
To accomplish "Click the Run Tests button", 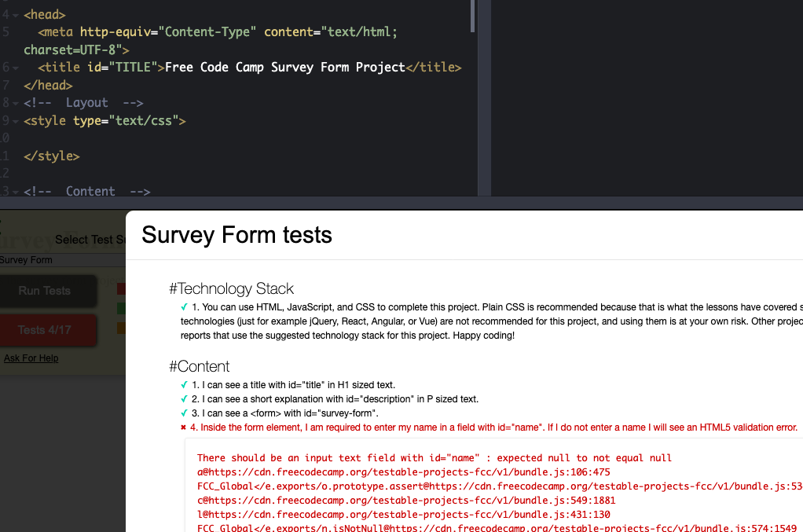I will click(x=43, y=291).
